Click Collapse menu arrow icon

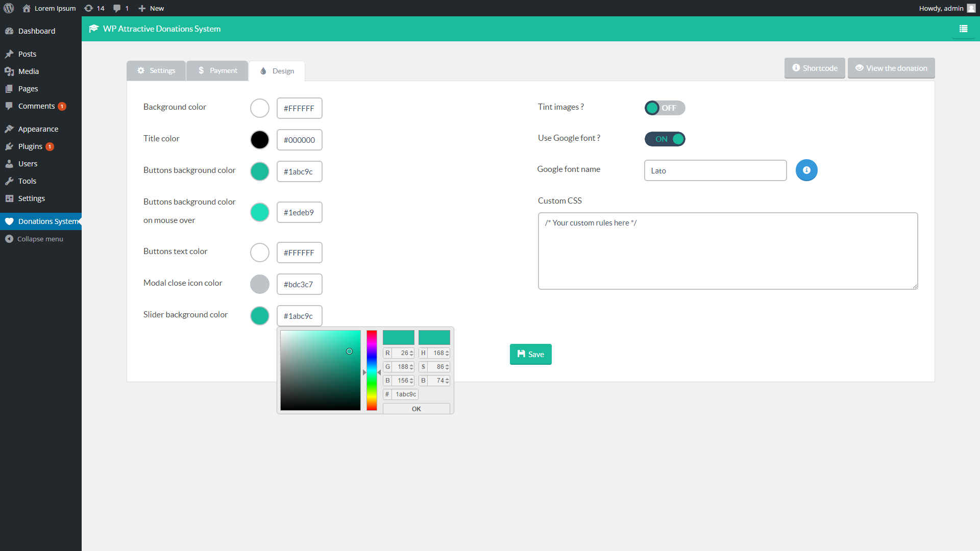(x=9, y=239)
